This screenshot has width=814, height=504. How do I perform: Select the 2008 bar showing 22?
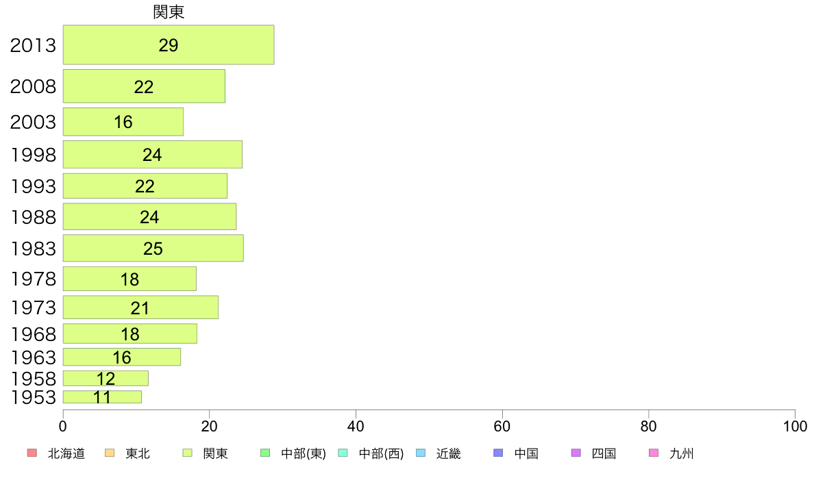145,86
